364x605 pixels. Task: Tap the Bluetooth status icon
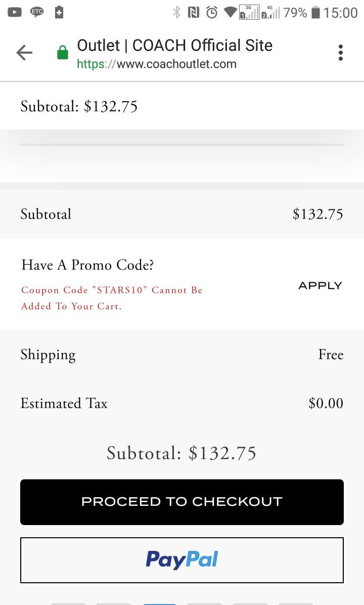[x=176, y=12]
